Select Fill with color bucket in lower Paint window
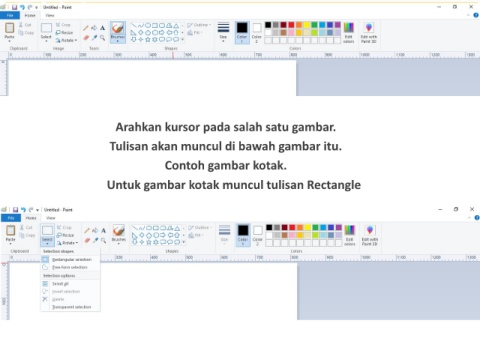 tap(95, 230)
